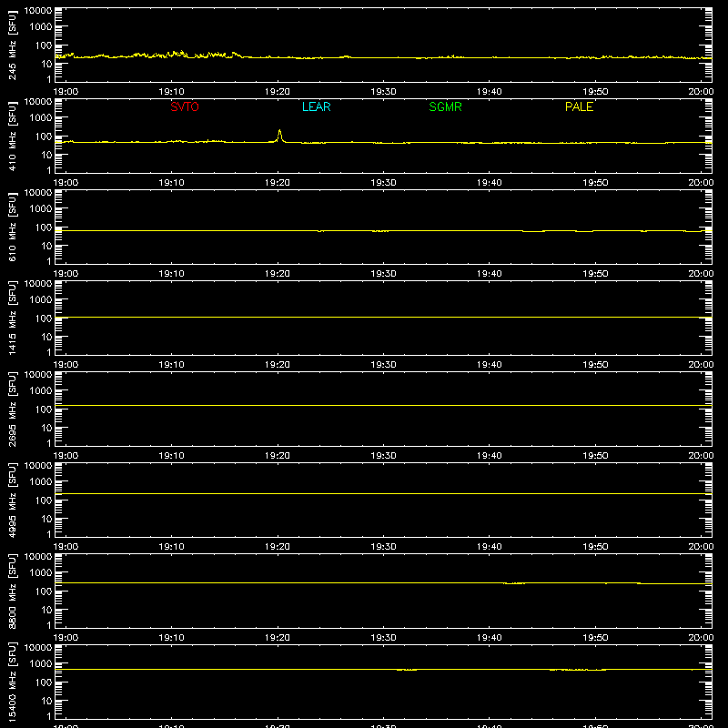Click the cyan LEAR station label
This screenshot has width=728, height=728.
[x=316, y=106]
